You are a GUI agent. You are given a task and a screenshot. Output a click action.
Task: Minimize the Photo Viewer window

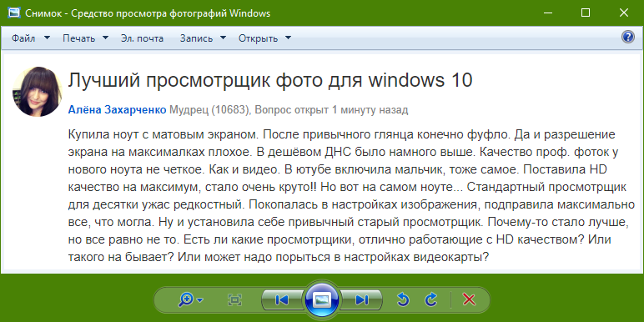[548, 13]
